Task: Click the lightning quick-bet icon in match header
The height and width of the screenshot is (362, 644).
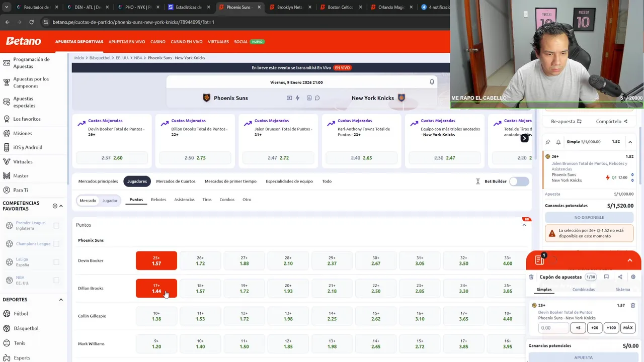Action: (x=297, y=98)
